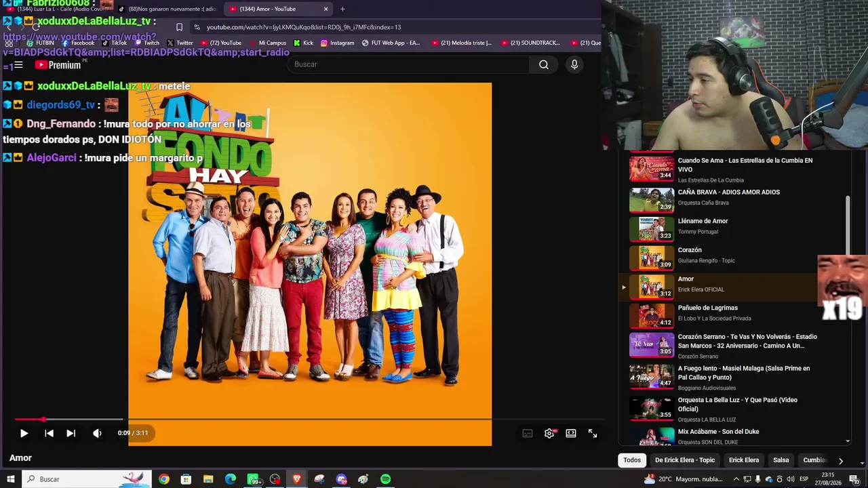Filter suggestions by Salsa chip
Screen dimensions: 868x488
(x=781, y=460)
